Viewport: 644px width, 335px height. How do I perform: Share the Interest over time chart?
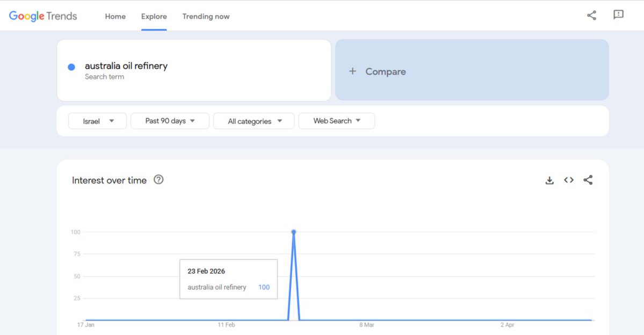point(588,180)
